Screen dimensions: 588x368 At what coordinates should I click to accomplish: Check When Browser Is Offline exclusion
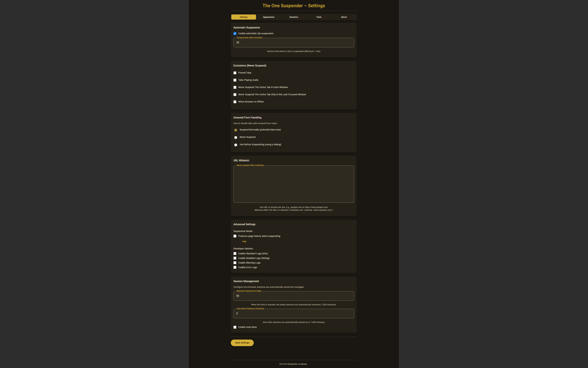tap(235, 102)
